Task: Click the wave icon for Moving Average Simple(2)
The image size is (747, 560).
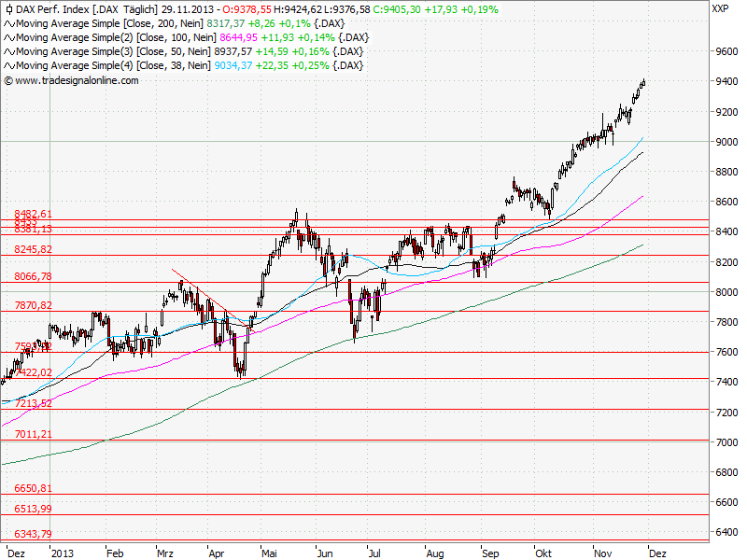Action: tap(9, 37)
